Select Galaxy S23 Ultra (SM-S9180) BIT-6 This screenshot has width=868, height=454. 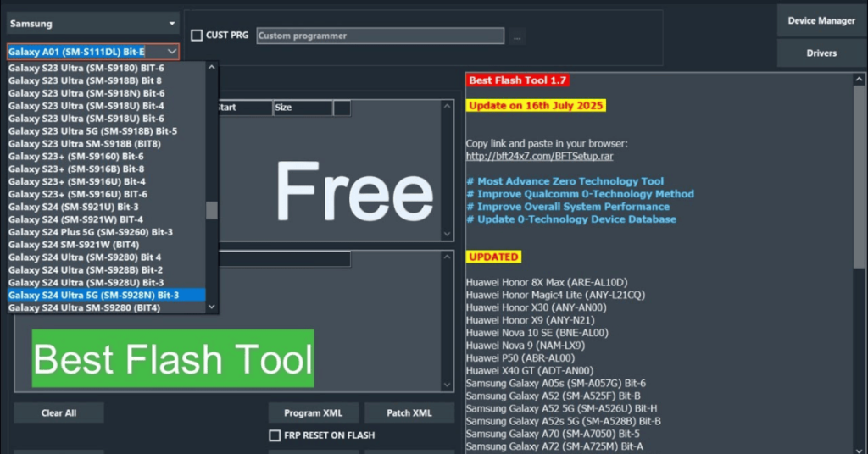[106, 68]
